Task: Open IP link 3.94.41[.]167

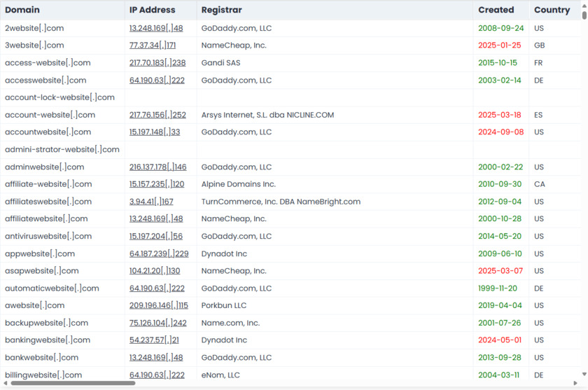Action: [151, 202]
